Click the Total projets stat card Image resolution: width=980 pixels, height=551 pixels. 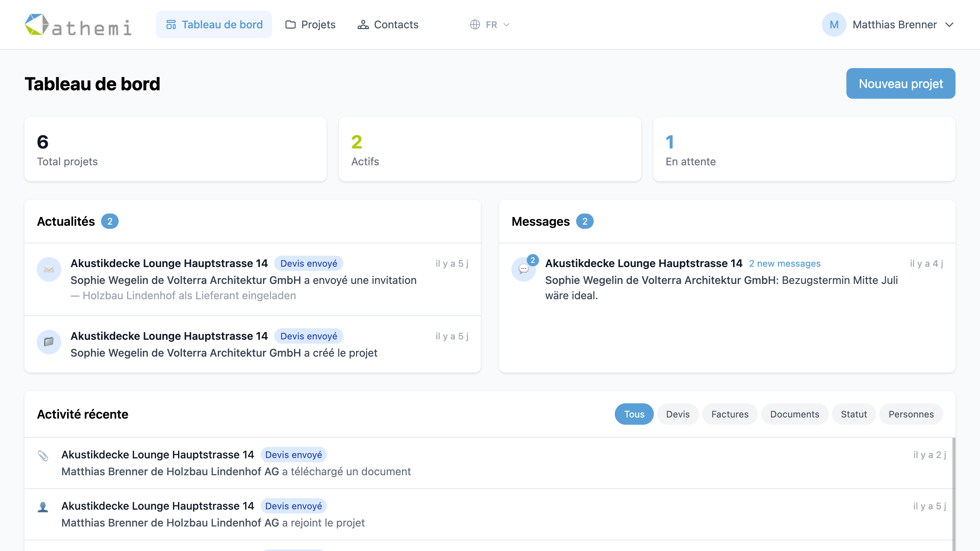click(x=175, y=149)
